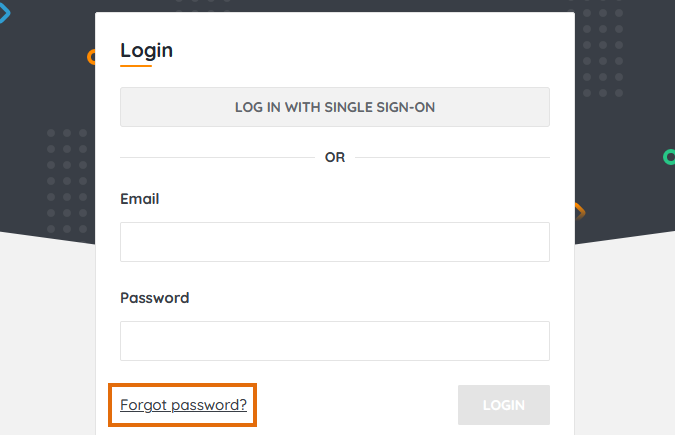675x435 pixels.
Task: Click the Password field label
Action: point(154,298)
